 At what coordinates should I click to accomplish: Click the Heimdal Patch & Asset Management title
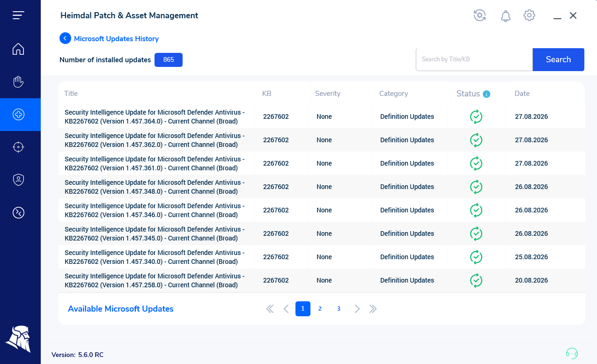pyautogui.click(x=129, y=15)
